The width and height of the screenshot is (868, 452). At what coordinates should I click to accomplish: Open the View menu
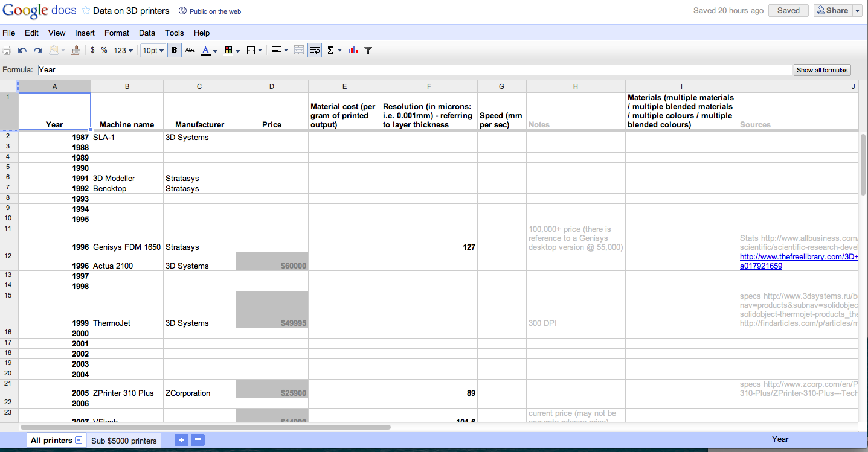(x=57, y=33)
